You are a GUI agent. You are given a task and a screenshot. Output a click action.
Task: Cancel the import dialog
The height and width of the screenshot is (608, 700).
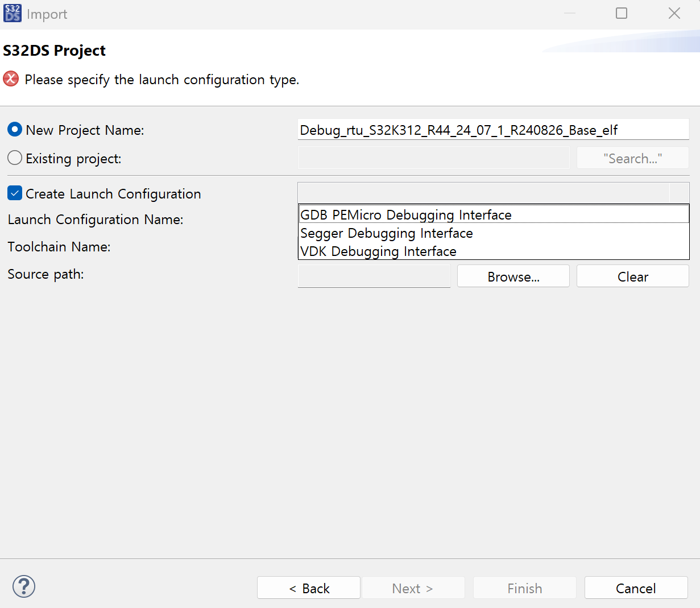[636, 588]
